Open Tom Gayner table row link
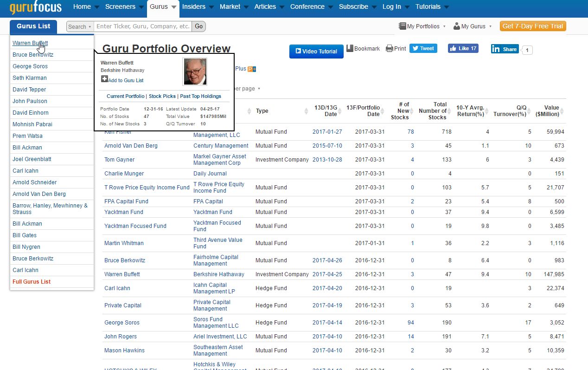588x370 pixels. pos(120,160)
